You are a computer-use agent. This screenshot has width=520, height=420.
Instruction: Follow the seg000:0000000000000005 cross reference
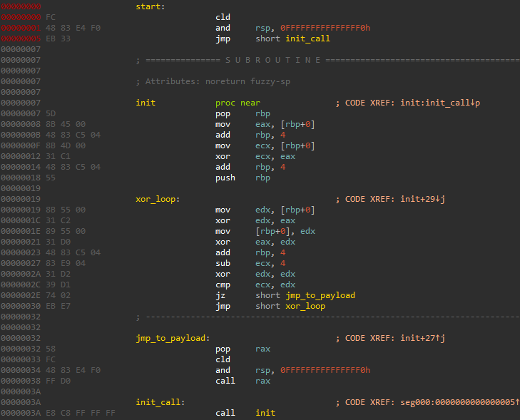point(460,402)
